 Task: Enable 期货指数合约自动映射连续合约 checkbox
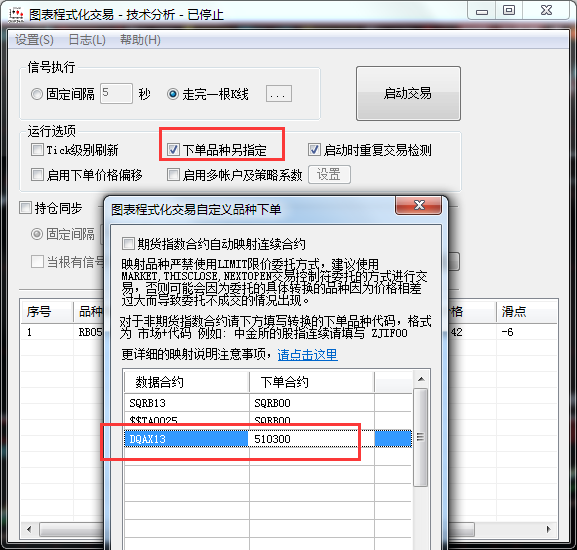(128, 243)
